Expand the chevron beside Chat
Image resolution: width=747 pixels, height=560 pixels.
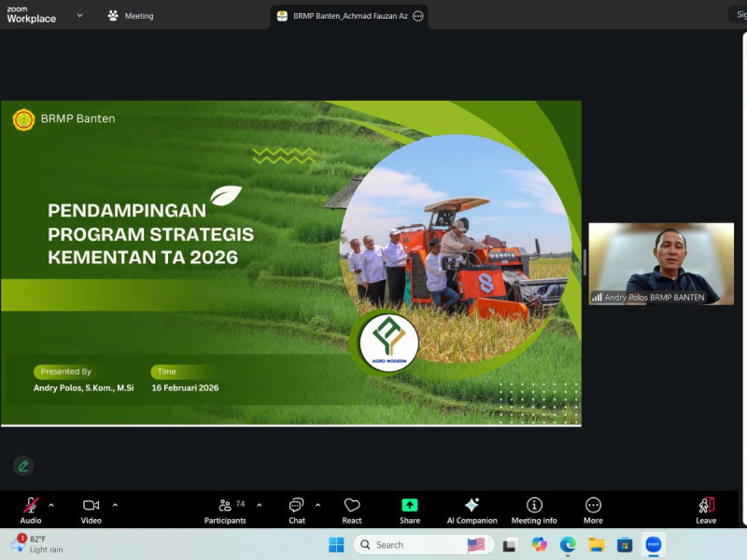(x=317, y=505)
